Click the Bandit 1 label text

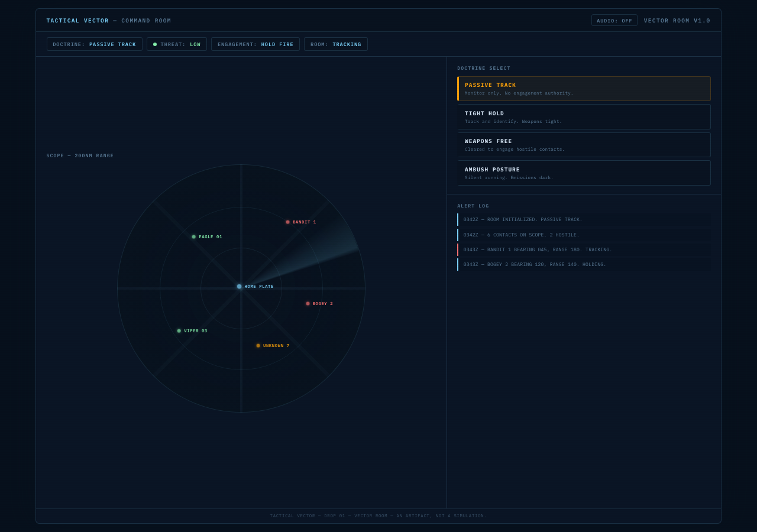[x=305, y=222]
